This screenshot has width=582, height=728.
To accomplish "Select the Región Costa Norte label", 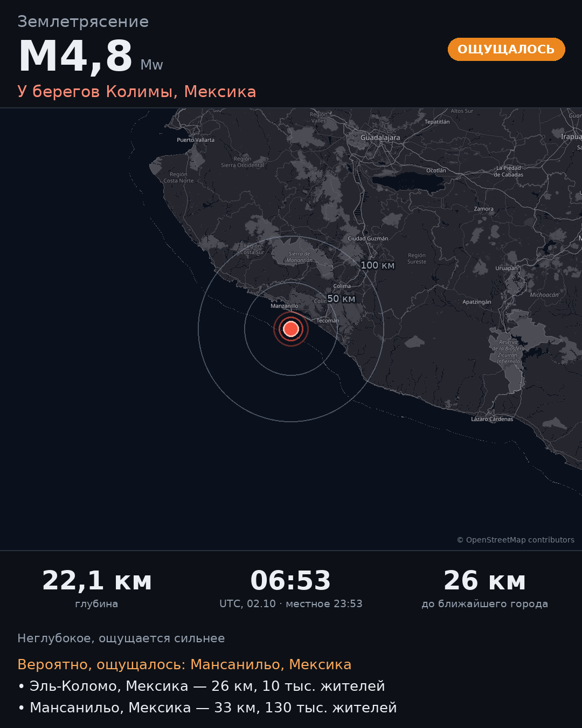I will coord(178,177).
